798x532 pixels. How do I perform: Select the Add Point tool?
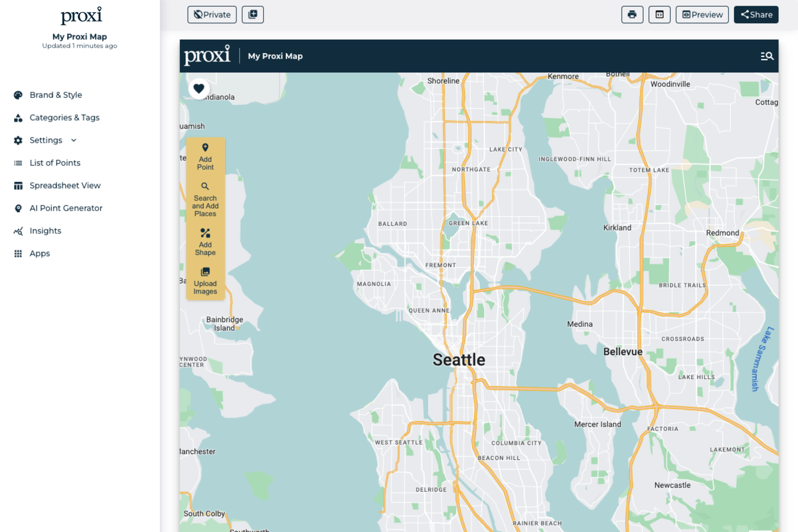[205, 156]
